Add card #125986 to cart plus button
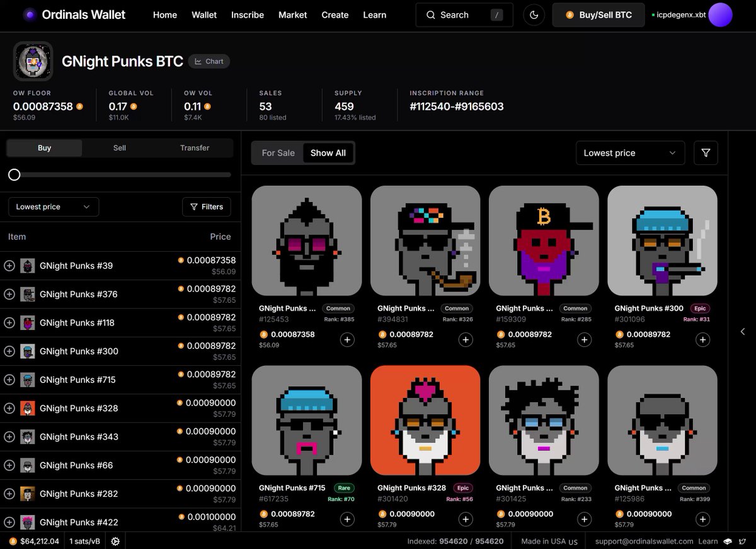 pyautogui.click(x=703, y=519)
